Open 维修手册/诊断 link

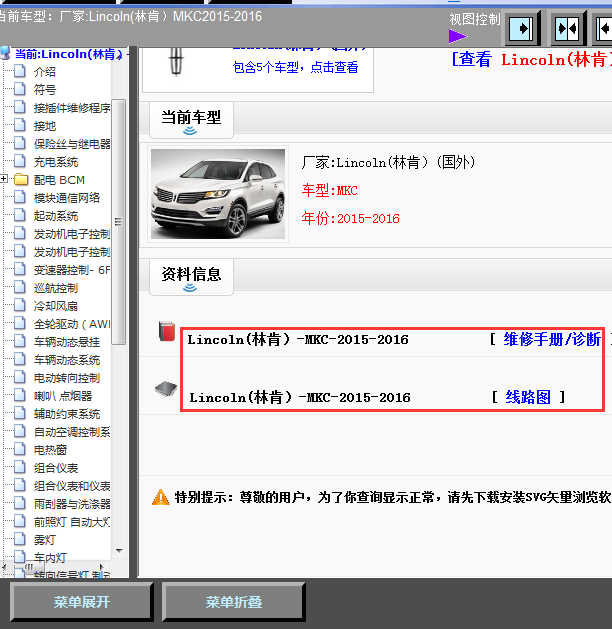point(552,339)
